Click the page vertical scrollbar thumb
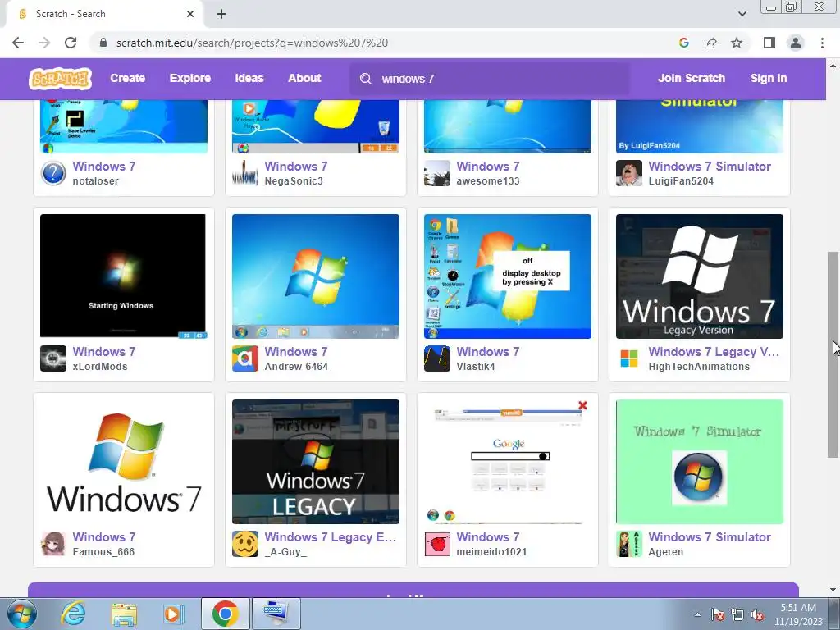 [833, 354]
